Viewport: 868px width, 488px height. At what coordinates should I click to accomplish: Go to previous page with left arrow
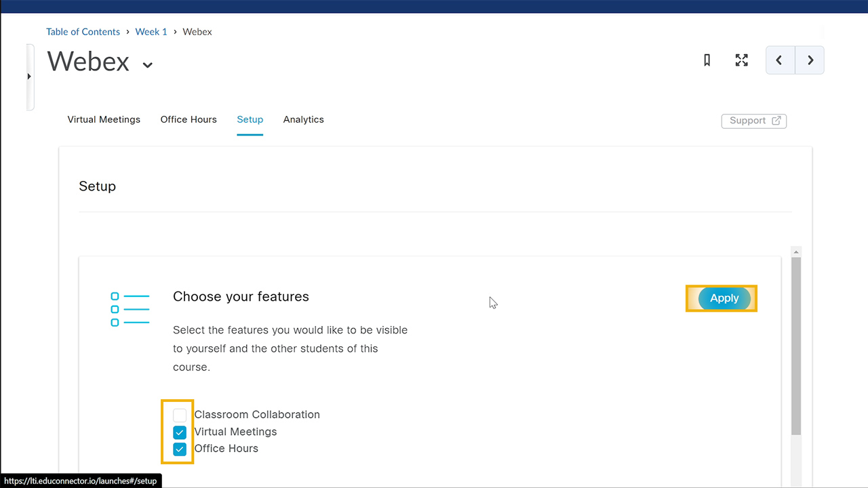tap(779, 60)
